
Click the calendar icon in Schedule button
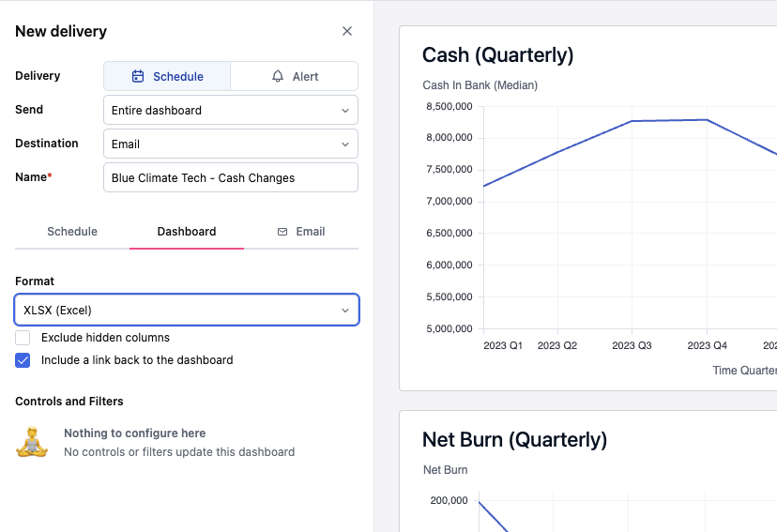138,76
